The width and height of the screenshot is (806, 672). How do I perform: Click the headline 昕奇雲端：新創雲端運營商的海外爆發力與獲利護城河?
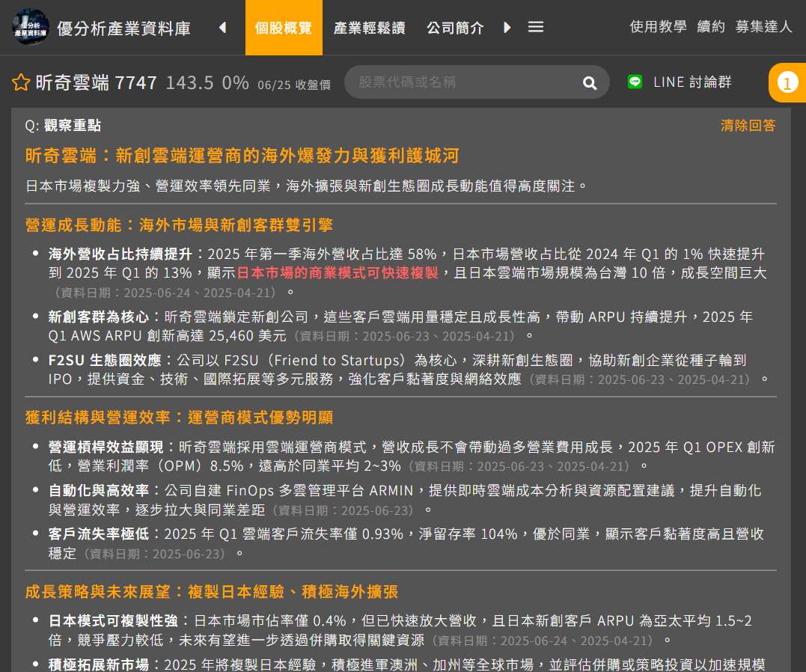(x=242, y=155)
